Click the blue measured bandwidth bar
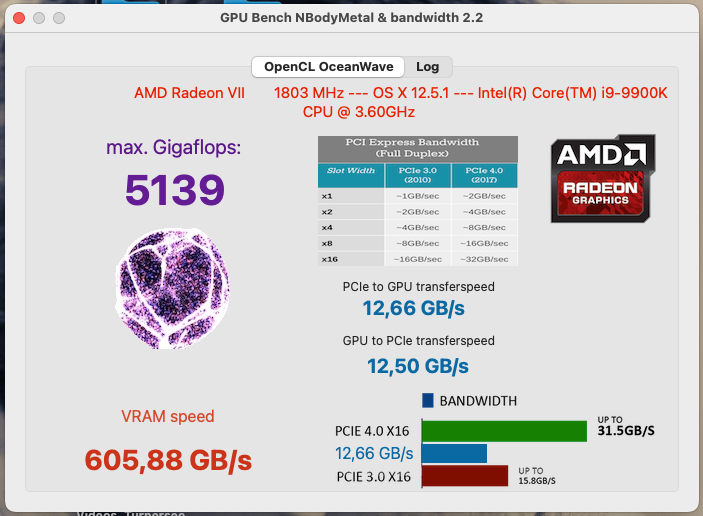 (x=454, y=453)
